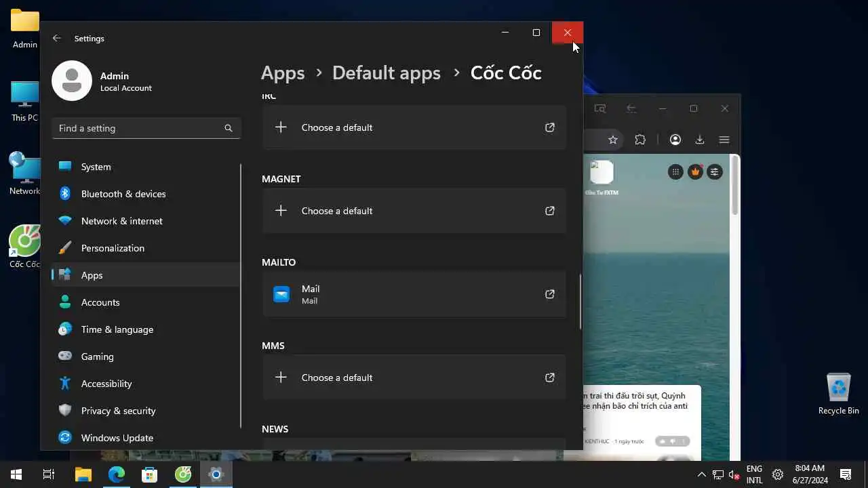This screenshot has height=488, width=868.
Task: Choose a default for IRC
Action: click(x=414, y=127)
